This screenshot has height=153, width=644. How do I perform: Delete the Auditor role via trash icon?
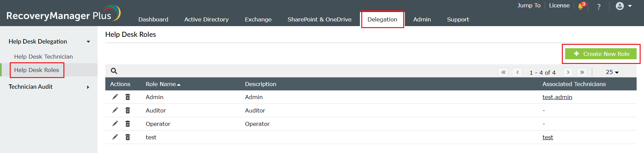[128, 110]
